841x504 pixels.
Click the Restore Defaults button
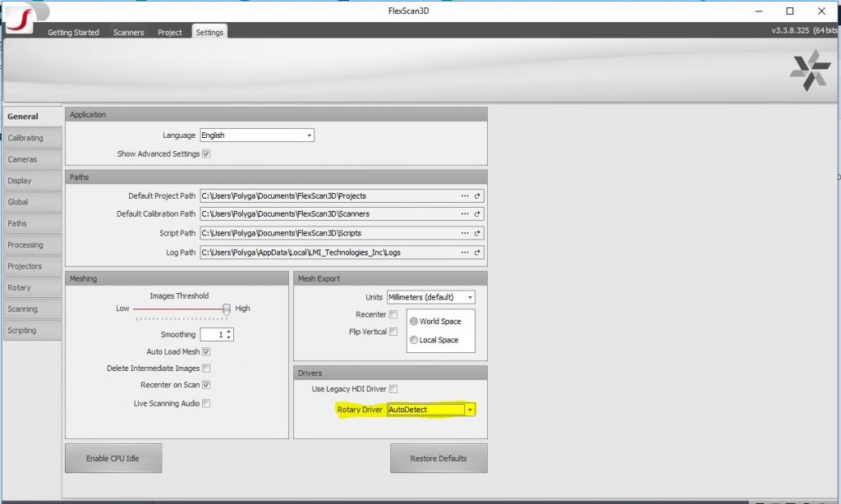[x=439, y=459]
